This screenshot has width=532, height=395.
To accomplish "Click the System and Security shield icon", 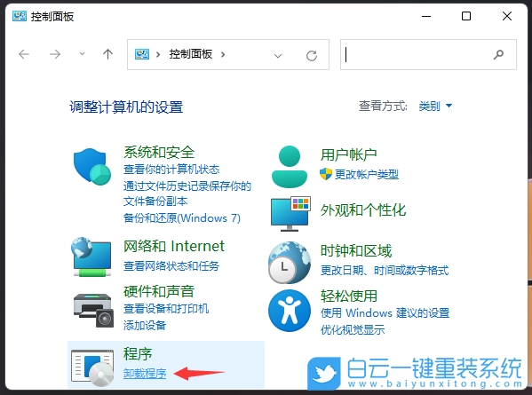I will pos(92,167).
